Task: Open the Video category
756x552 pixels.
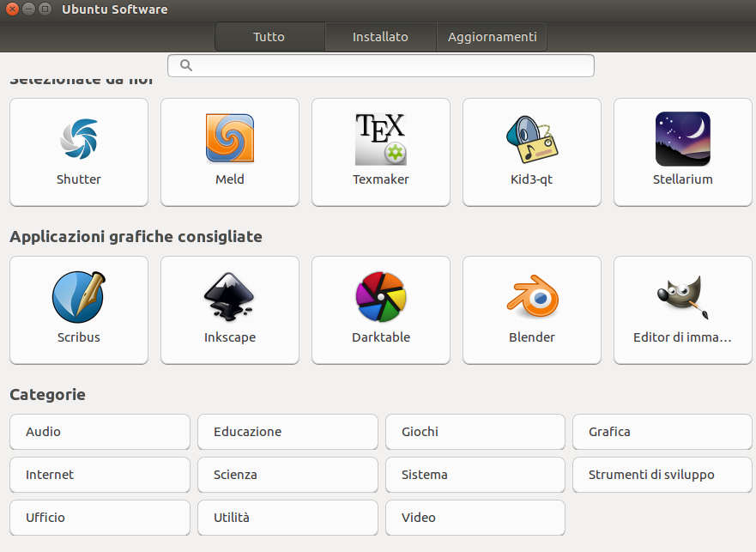Action: tap(475, 518)
